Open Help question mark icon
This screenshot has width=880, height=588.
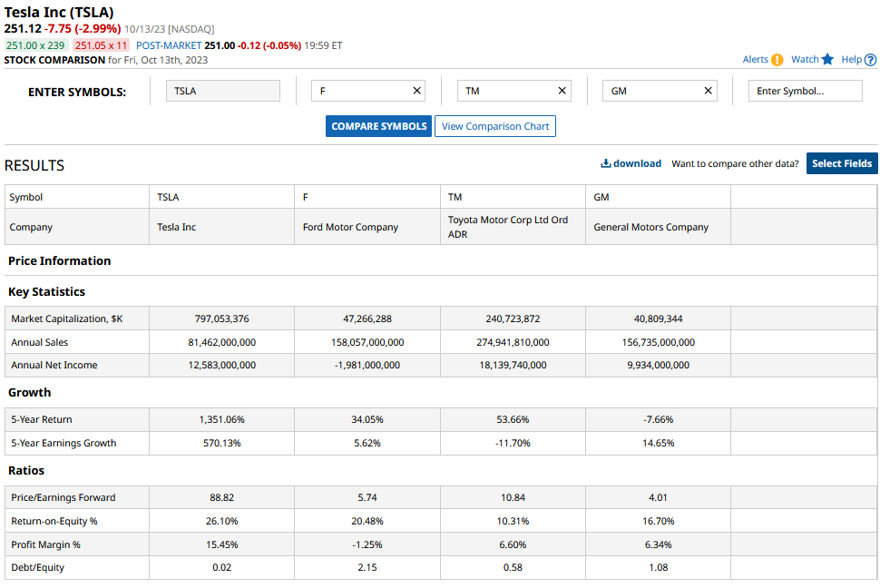(871, 60)
